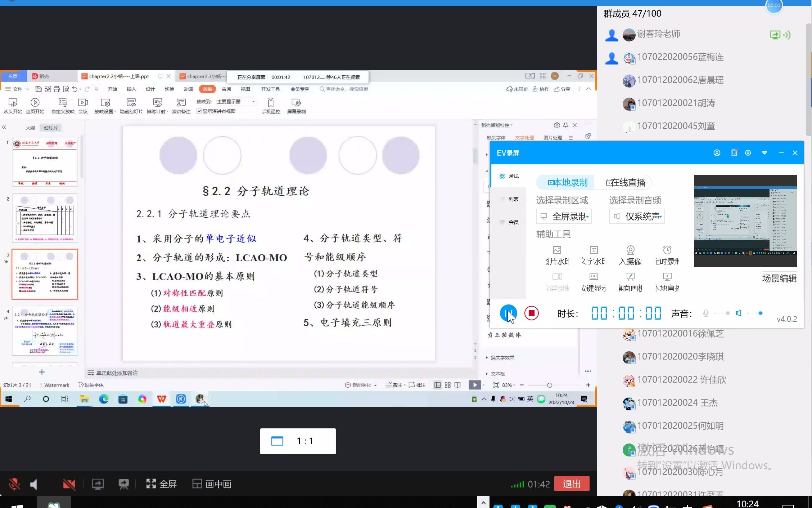Open the 嵌入摄像头 webcam tool
The width and height of the screenshot is (812, 508).
click(630, 255)
